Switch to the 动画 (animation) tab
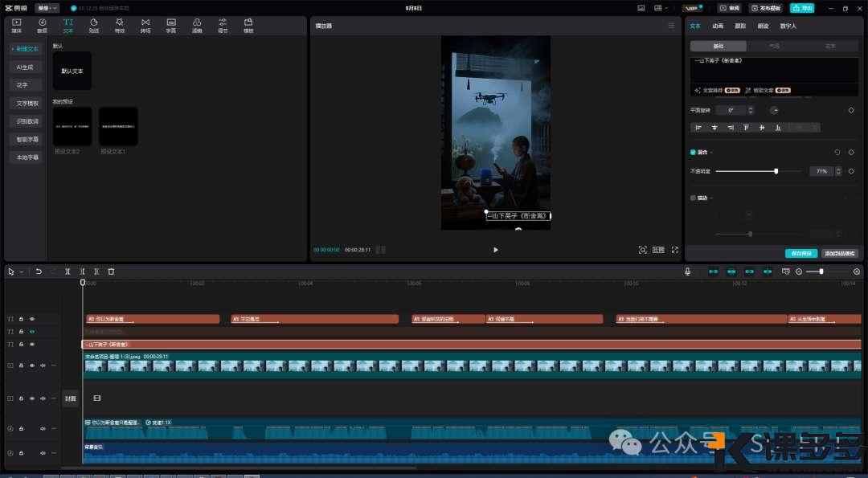The width and height of the screenshot is (868, 478). click(718, 26)
